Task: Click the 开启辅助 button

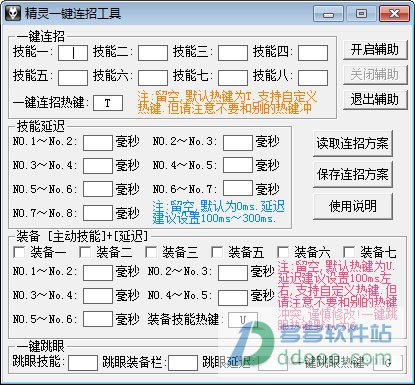Action: (375, 50)
